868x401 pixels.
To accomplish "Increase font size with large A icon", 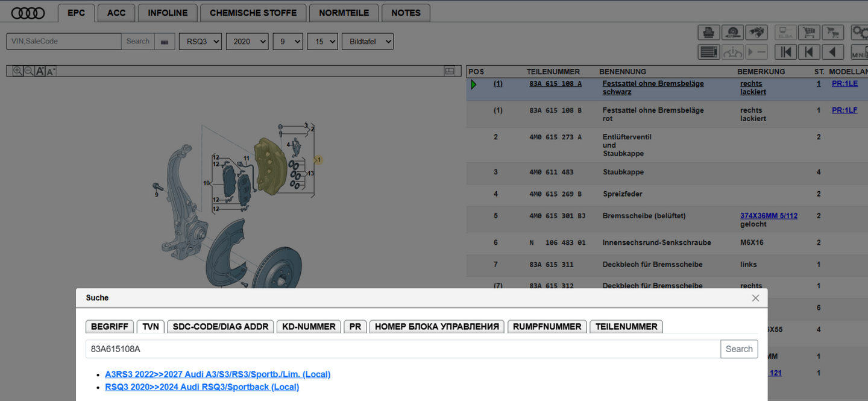I will [x=40, y=71].
